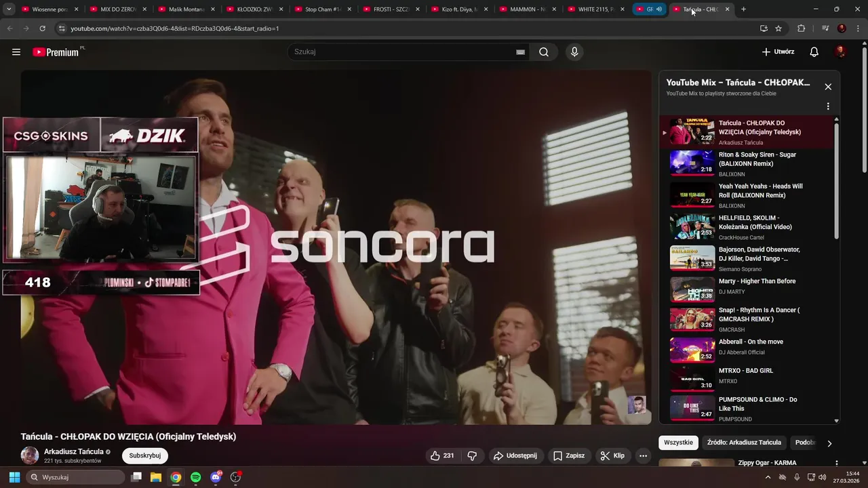Save video with Zapisz button

coord(568,455)
